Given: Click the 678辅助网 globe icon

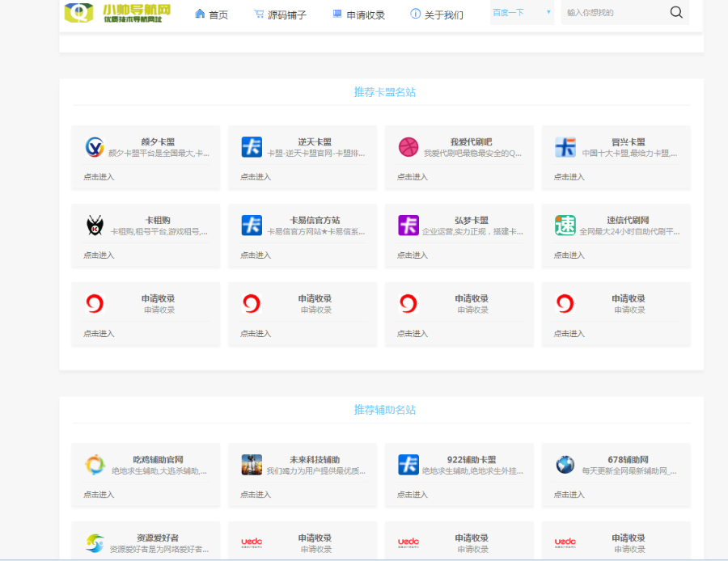Looking at the screenshot, I should click(565, 465).
